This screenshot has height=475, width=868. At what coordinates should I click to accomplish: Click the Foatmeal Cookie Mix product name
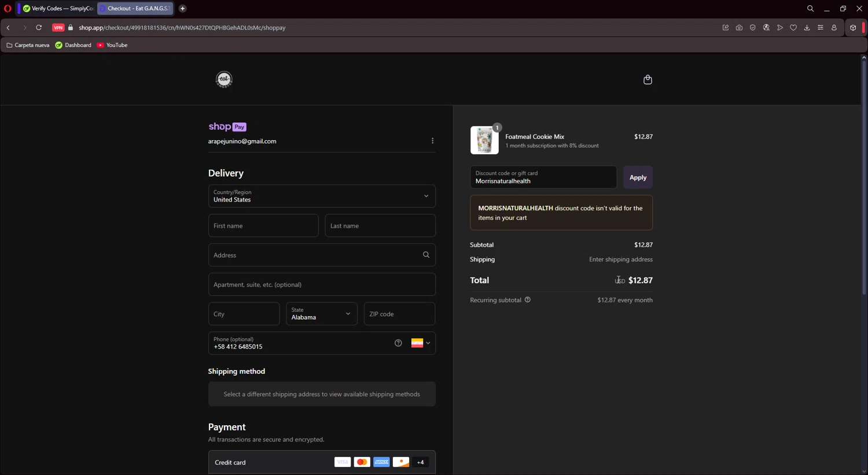(x=535, y=137)
